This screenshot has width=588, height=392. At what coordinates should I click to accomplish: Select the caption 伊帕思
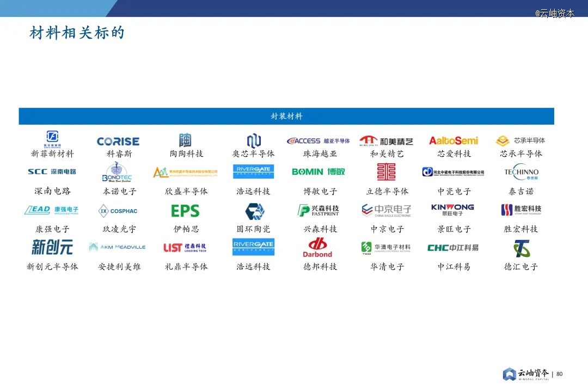(186, 229)
